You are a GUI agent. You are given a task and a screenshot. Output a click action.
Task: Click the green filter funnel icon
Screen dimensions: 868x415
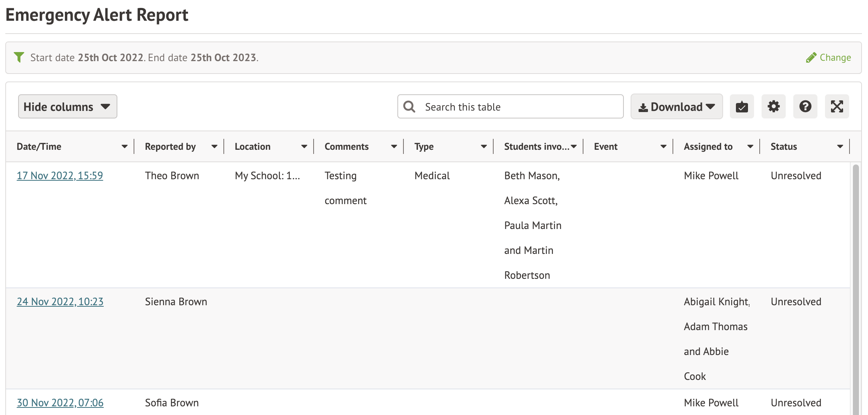pos(19,57)
